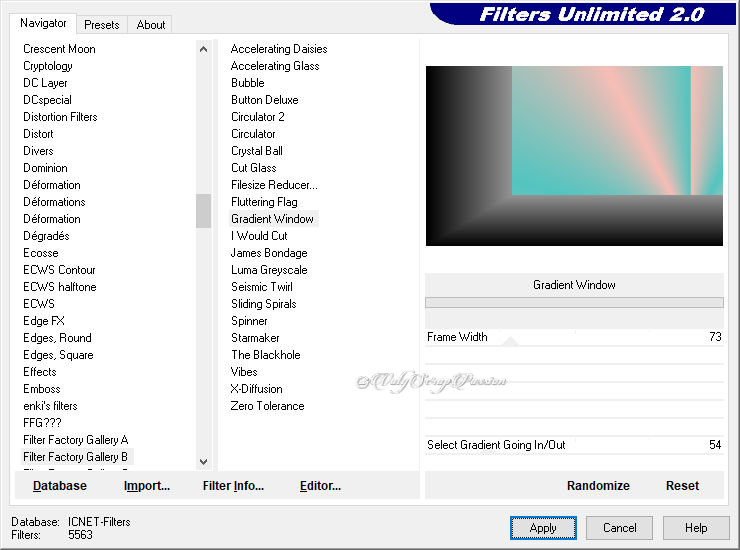The width and height of the screenshot is (740, 550).
Task: Click the scroll up arrow in category list
Action: point(203,49)
